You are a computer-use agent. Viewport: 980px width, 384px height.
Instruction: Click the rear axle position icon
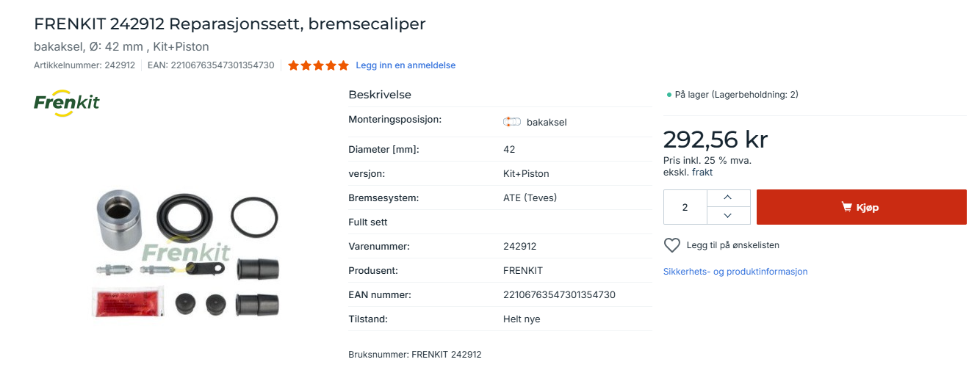(x=511, y=122)
